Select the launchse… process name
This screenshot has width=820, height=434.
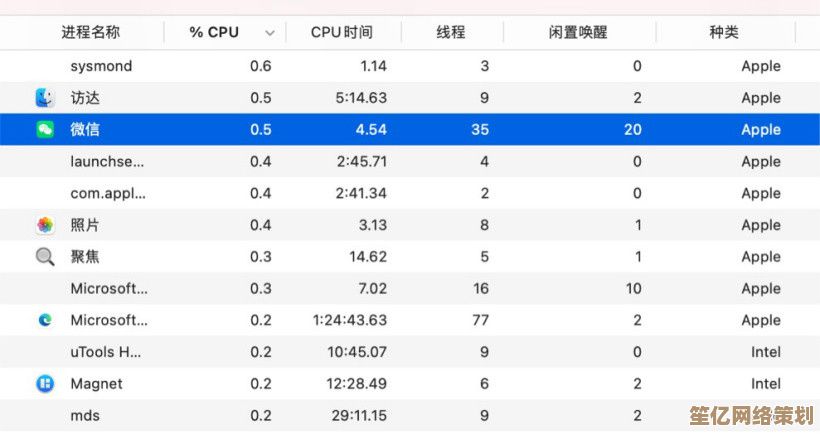pos(107,161)
